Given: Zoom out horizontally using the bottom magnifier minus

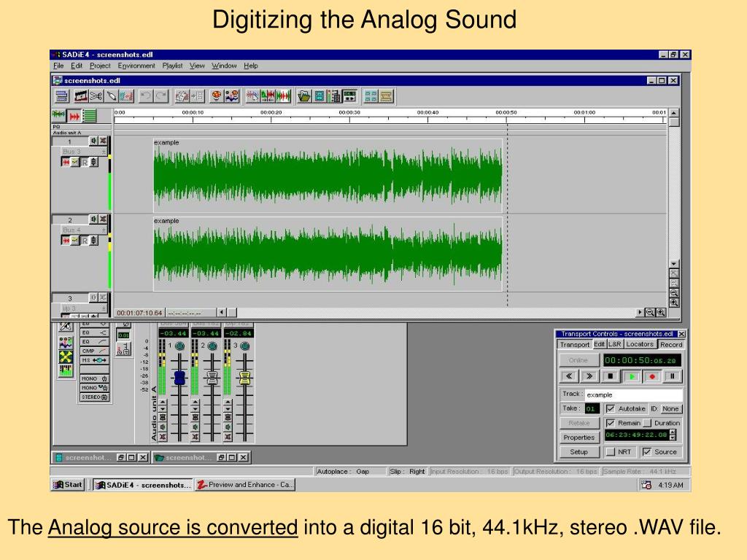Looking at the screenshot, I should click(x=650, y=312).
